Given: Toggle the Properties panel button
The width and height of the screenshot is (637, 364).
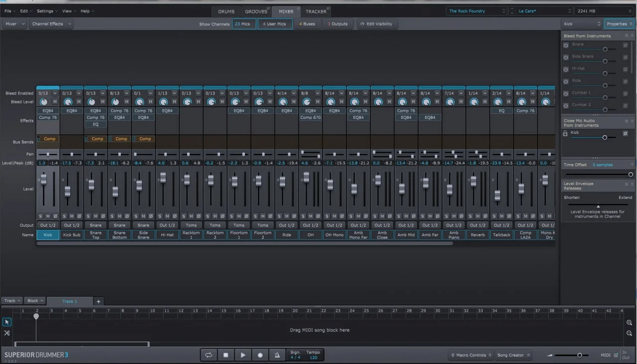Looking at the screenshot, I should point(619,24).
